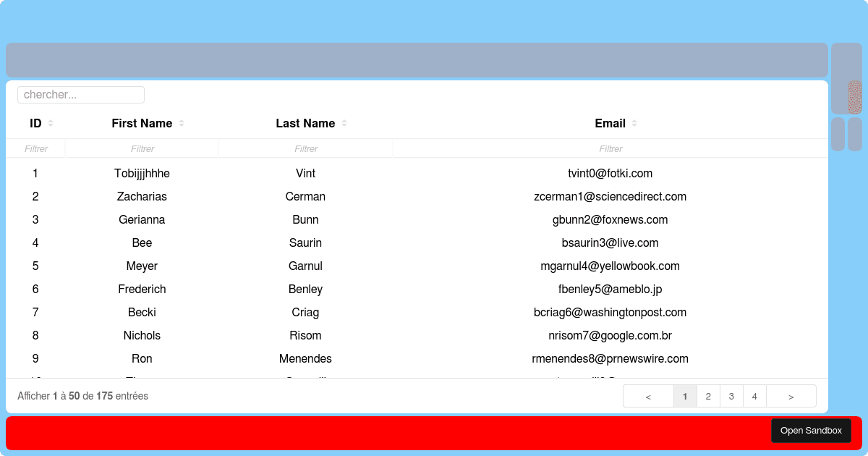The image size is (868, 456).
Task: Click the Last Name column header
Action: (x=305, y=123)
